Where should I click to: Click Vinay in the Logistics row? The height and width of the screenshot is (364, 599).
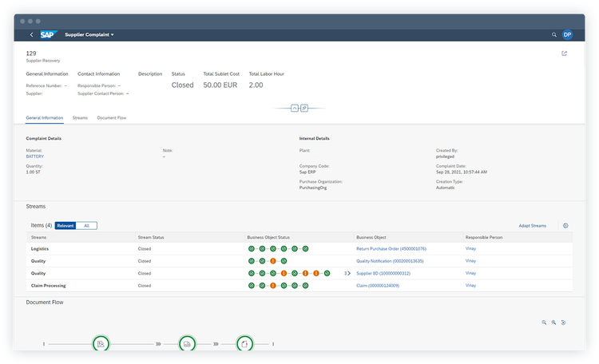tap(470, 248)
